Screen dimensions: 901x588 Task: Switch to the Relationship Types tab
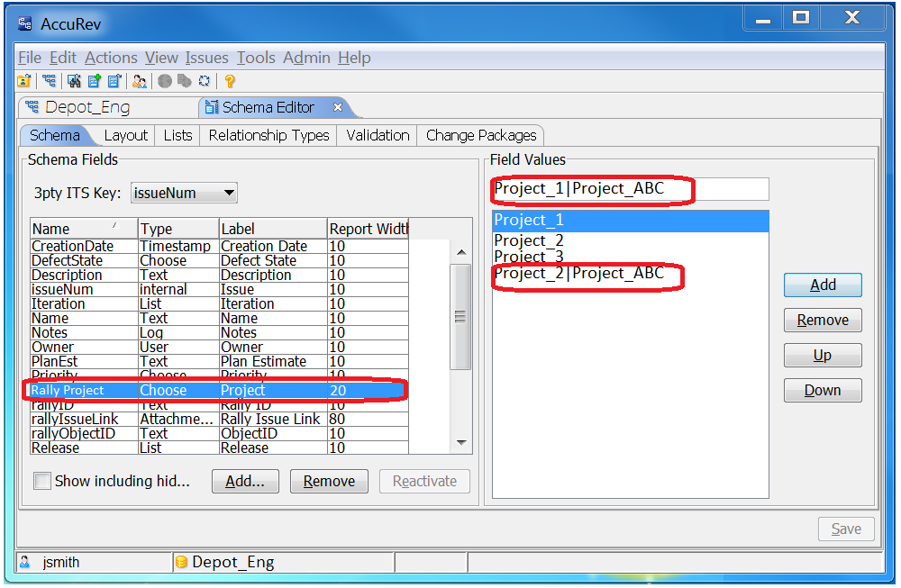pos(268,135)
